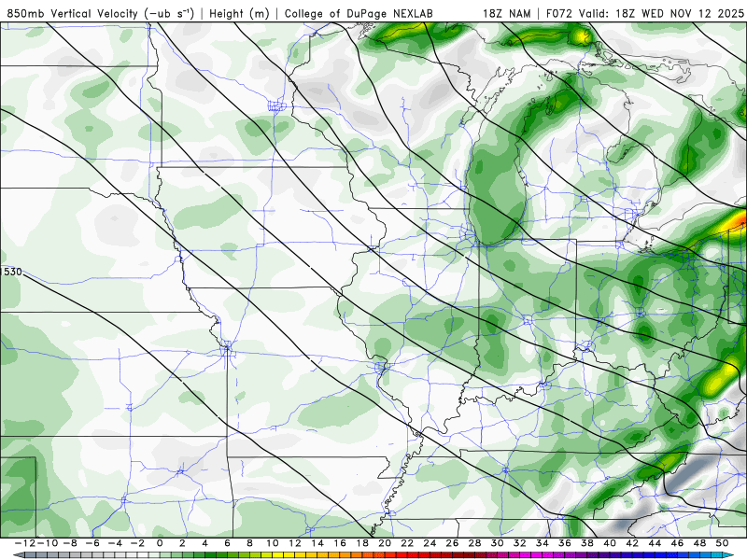Click the purple swatch under the 38 label
Screen dimensions: 747x560
pos(593,554)
